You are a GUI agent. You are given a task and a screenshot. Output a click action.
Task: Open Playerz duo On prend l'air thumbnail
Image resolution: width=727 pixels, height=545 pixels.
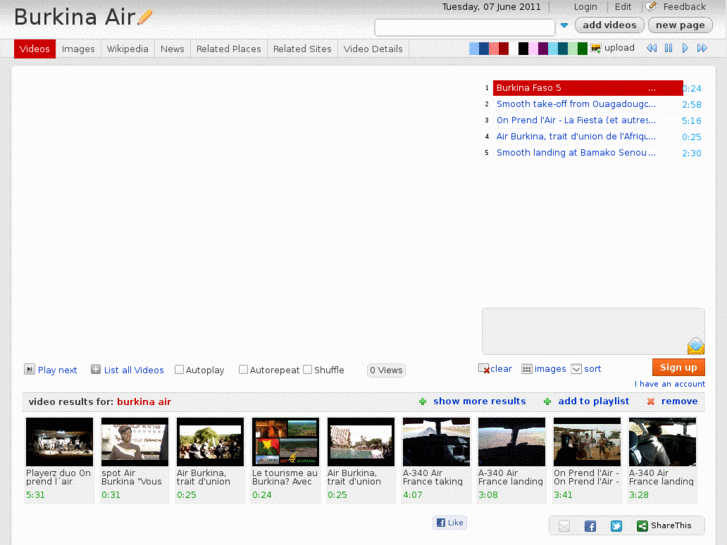coord(59,442)
